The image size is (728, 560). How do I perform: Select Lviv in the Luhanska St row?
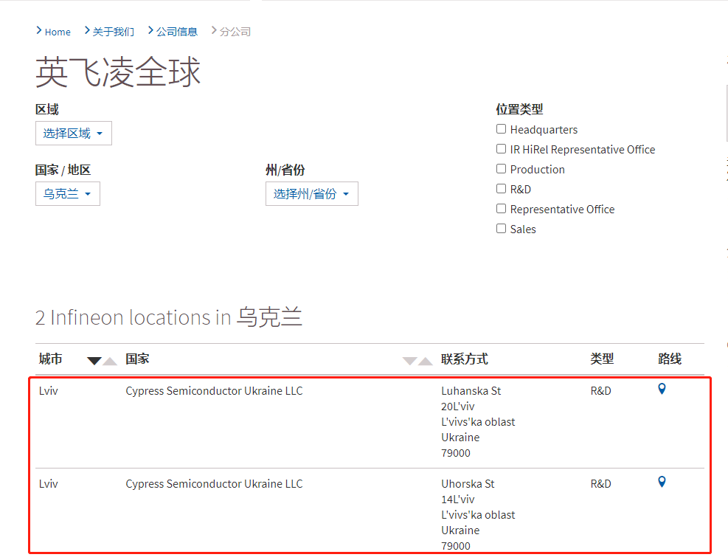48,391
